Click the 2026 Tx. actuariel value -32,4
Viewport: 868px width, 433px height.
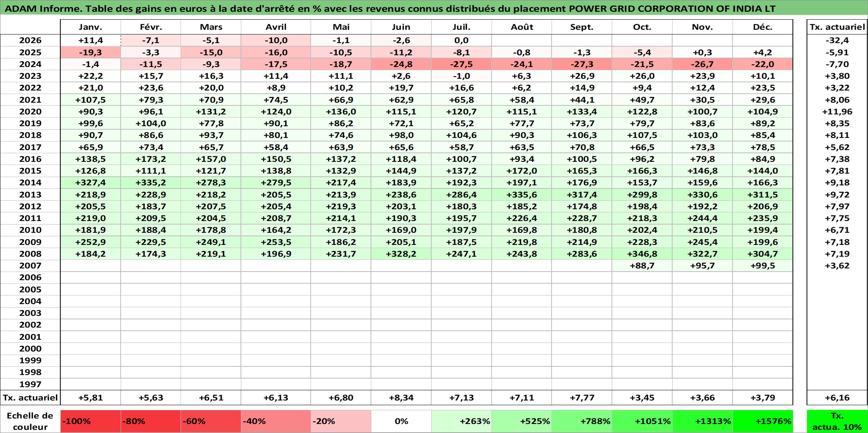(x=837, y=40)
